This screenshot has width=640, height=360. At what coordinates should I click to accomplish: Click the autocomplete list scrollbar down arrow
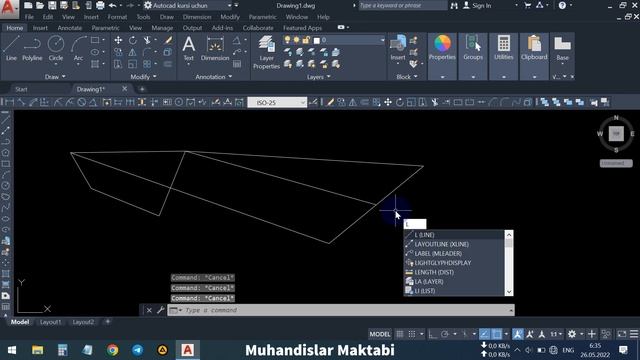509,291
